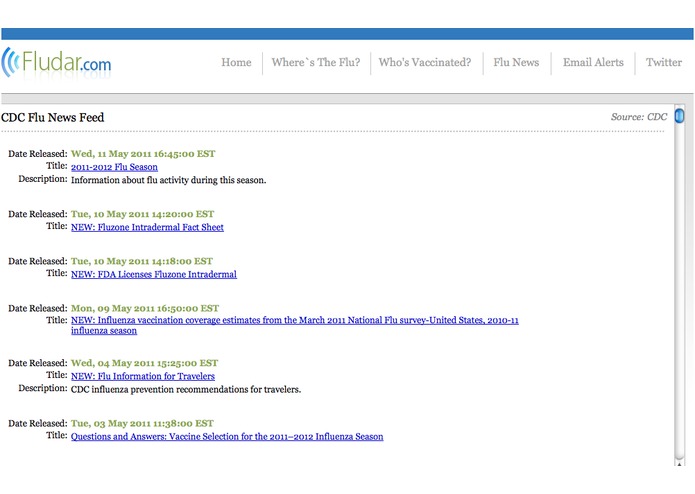Click date Wed, 11 May 2011 16:45:00 EST

(143, 154)
